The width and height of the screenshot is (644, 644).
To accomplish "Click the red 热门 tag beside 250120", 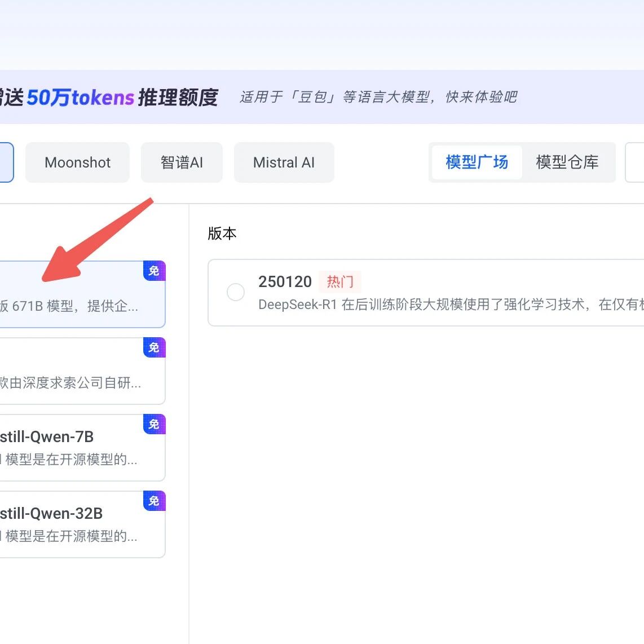I will pos(340,281).
